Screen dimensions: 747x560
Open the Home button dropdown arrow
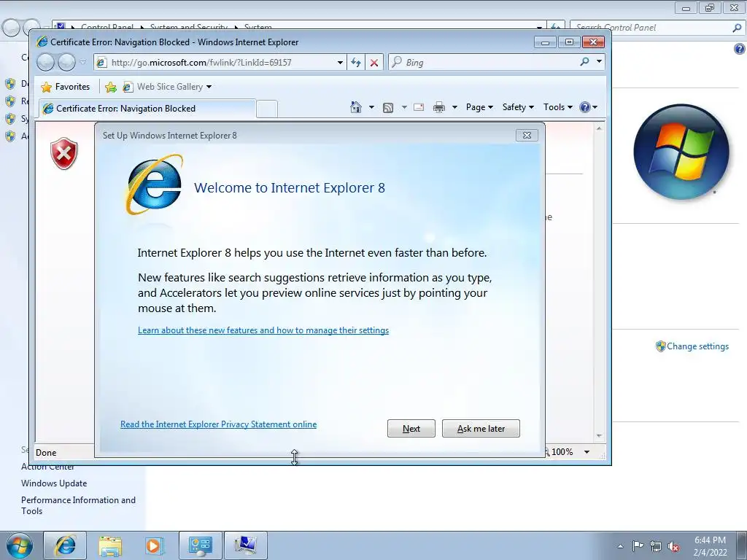click(371, 107)
